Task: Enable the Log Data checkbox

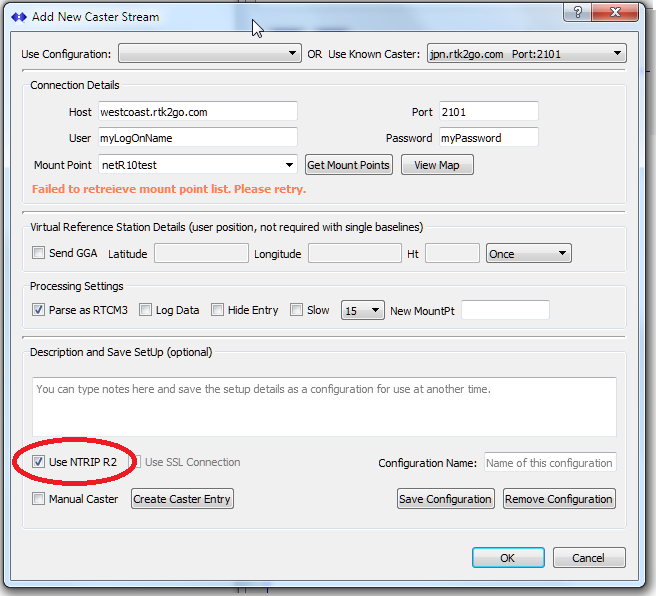Action: tap(145, 310)
